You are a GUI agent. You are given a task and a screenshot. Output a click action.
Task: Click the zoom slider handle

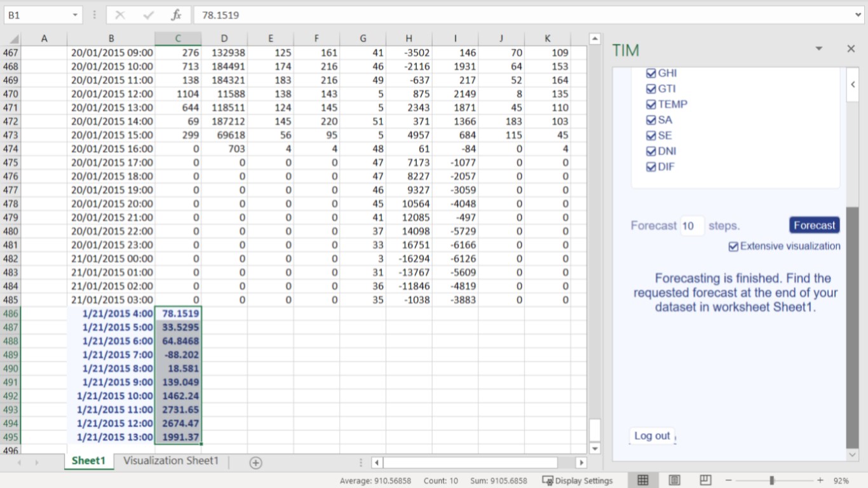point(772,481)
